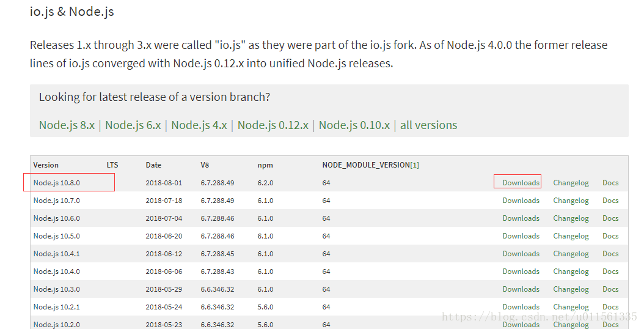The image size is (644, 329).
Task: Open Changelog for Node.js 10.6.0
Action: click(x=571, y=218)
